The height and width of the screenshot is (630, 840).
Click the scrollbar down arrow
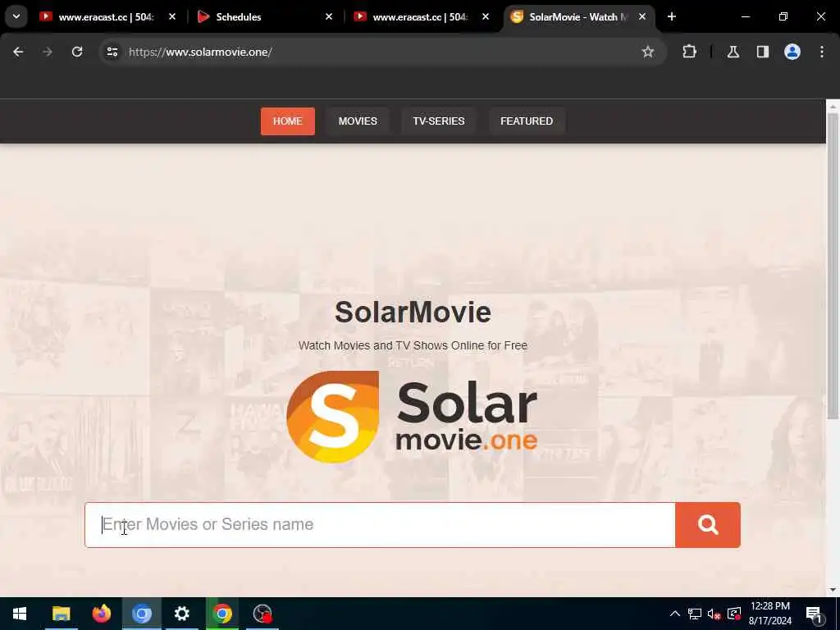click(833, 590)
